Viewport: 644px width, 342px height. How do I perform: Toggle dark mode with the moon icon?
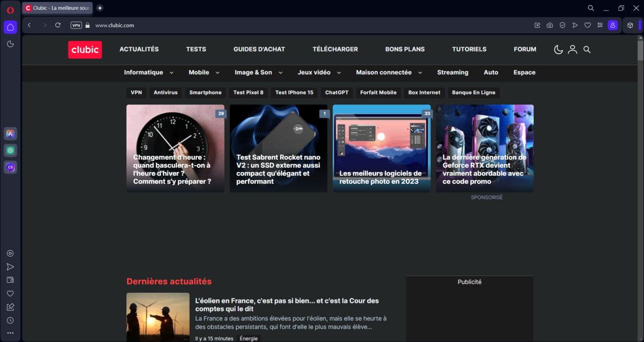click(558, 49)
